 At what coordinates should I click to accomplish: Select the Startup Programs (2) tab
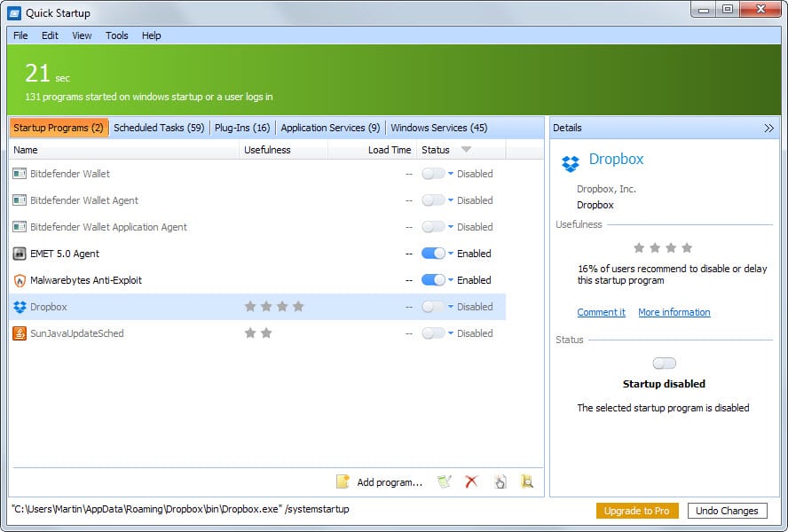tap(59, 128)
